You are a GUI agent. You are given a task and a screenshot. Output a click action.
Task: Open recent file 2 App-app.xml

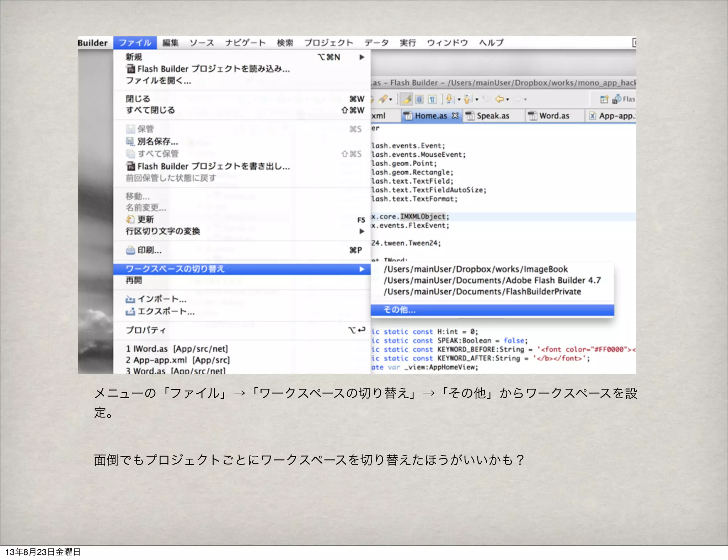[x=242, y=360]
